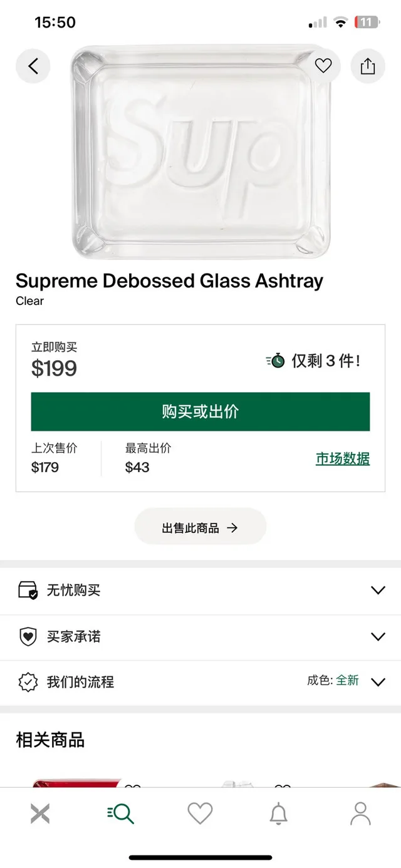Open the profile tab at bottom right
Image resolution: width=401 pixels, height=868 pixels.
pos(360,812)
